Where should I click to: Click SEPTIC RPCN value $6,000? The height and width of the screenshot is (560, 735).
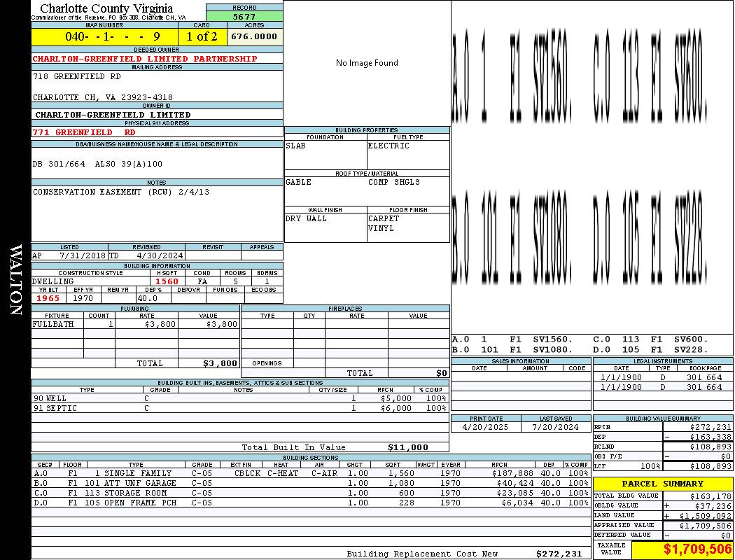coord(396,409)
